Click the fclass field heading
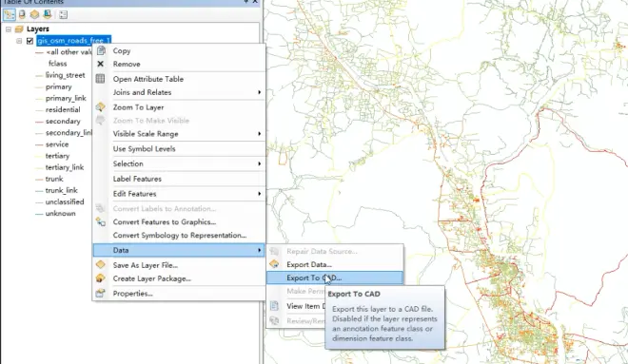Viewport: 628px width, 364px height. [58, 64]
